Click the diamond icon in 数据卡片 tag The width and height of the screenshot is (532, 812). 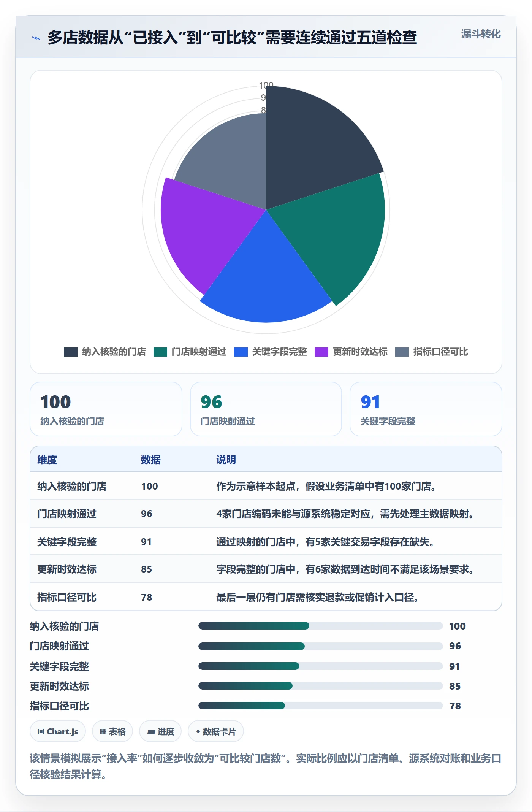[198, 731]
